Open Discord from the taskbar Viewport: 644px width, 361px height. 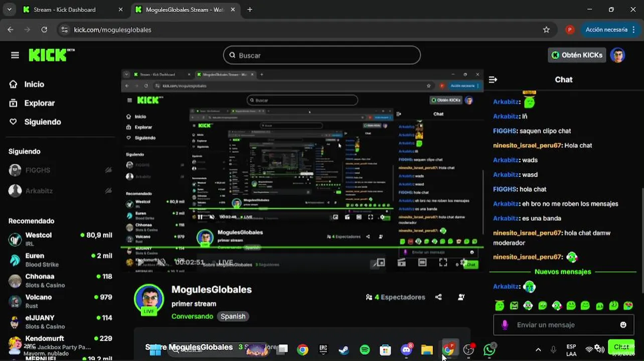406,349
